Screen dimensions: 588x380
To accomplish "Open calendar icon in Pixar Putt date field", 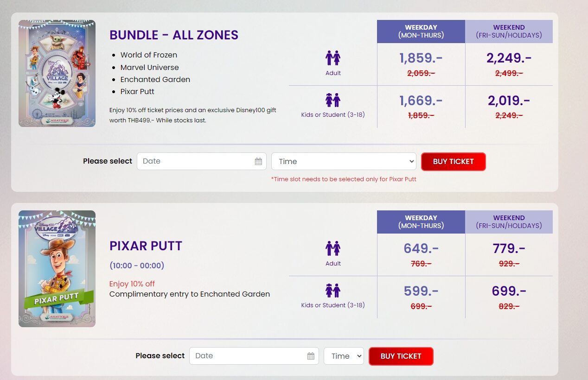I will 311,356.
